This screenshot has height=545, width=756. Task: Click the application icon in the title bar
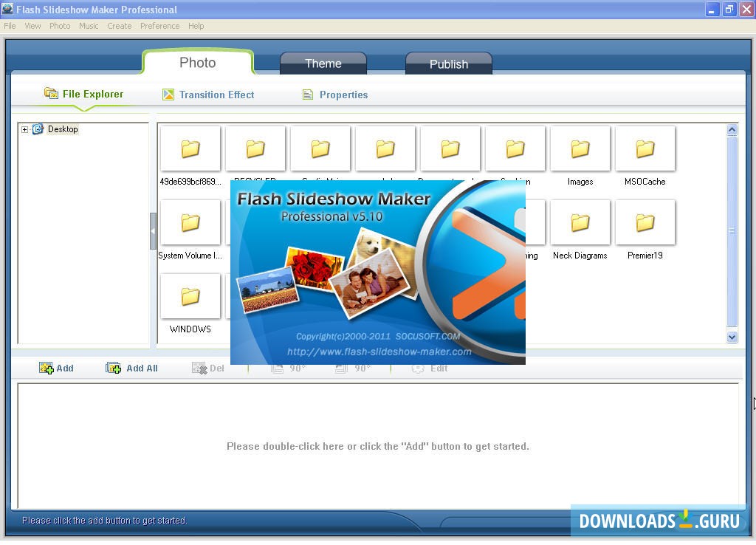pos(7,9)
